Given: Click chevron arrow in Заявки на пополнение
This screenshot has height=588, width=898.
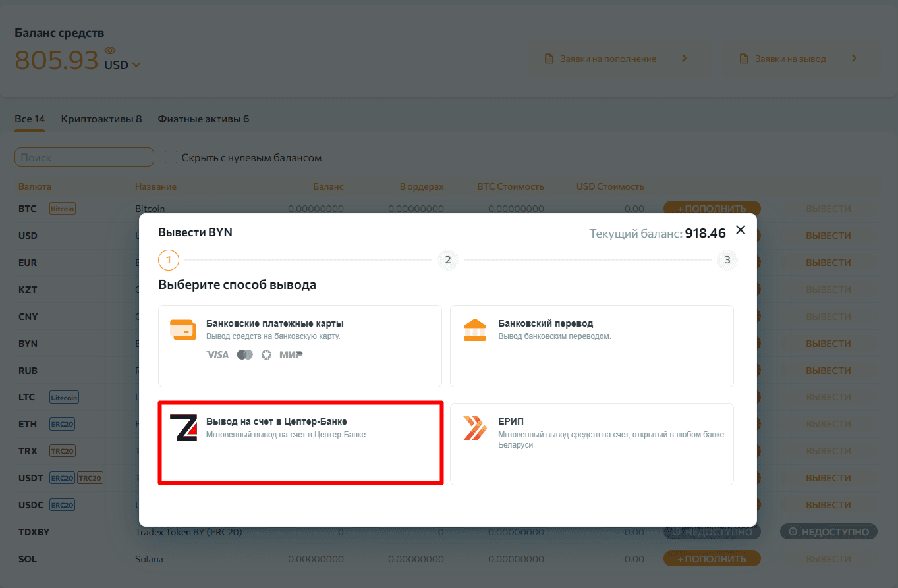Looking at the screenshot, I should pyautogui.click(x=684, y=59).
